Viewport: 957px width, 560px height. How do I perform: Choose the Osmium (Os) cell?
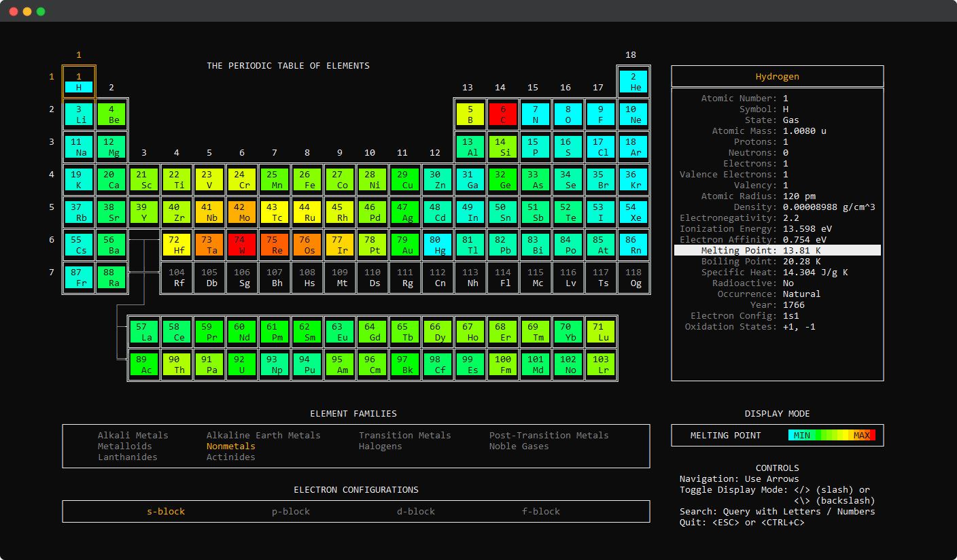pos(307,245)
